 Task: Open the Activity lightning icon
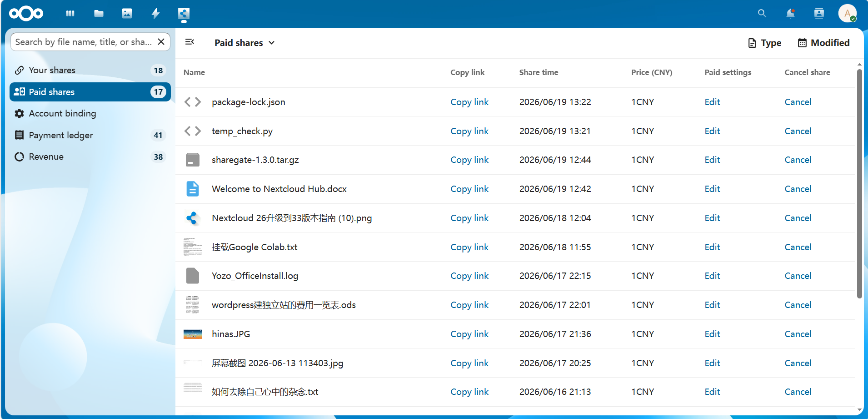155,14
